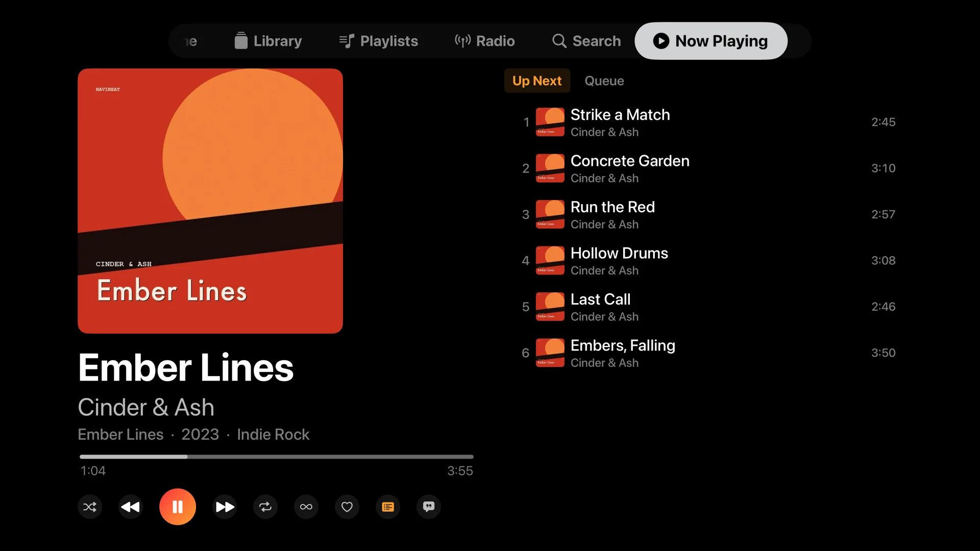Image resolution: width=980 pixels, height=551 pixels.
Task: Click the 2023 year label
Action: 200,435
